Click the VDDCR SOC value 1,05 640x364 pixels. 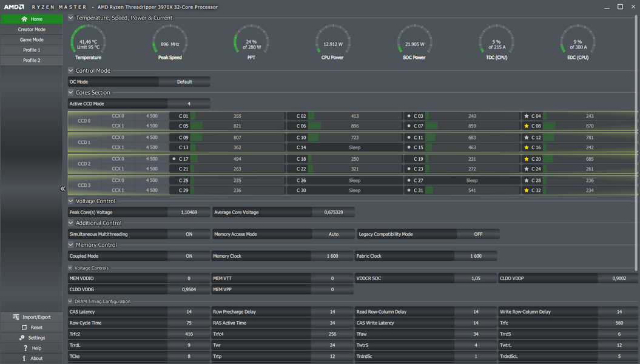[476, 278]
